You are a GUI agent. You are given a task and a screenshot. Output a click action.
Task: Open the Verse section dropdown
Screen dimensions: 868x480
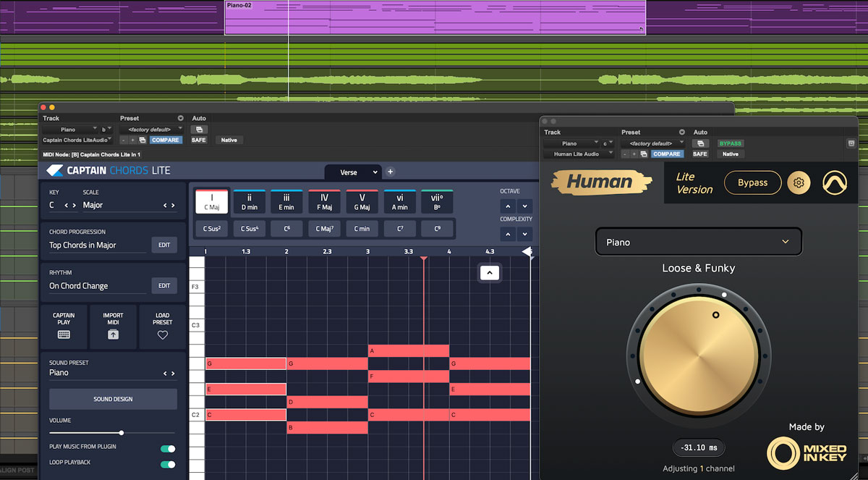[352, 172]
